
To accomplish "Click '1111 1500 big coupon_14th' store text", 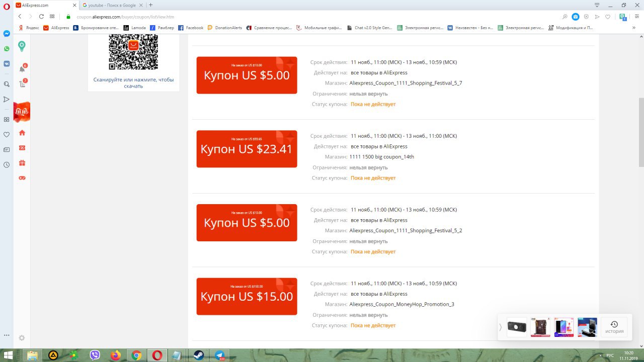I will (x=382, y=157).
